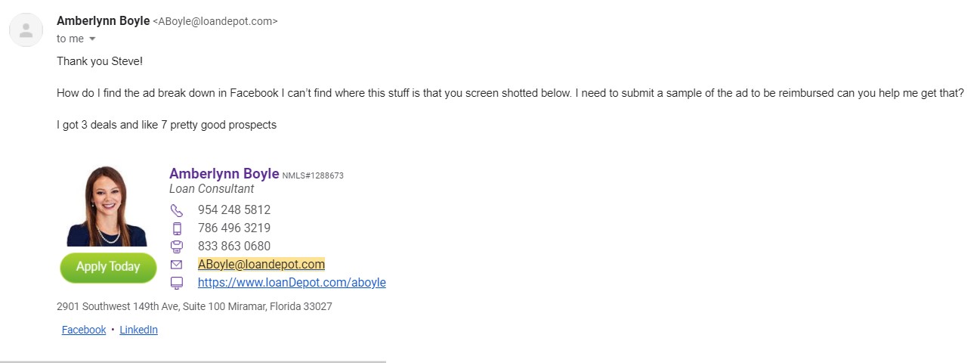Click the Miramar, Florida office address
Viewport: 980px width, 363px height.
point(194,307)
